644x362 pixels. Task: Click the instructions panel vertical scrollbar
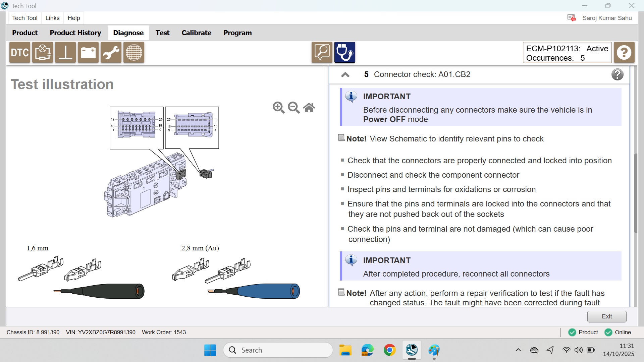(635, 193)
